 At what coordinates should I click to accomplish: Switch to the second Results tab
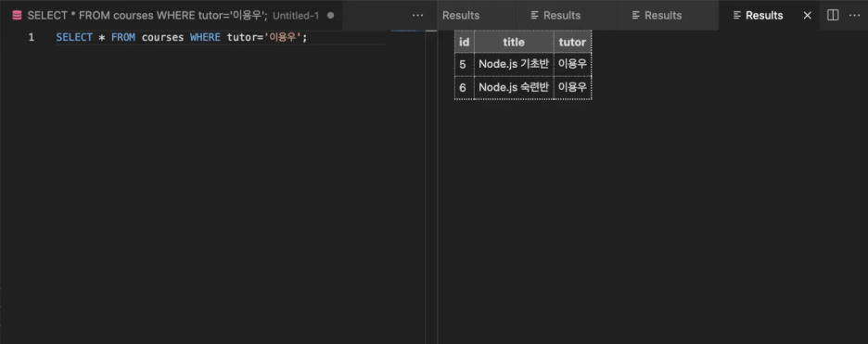[x=567, y=16]
